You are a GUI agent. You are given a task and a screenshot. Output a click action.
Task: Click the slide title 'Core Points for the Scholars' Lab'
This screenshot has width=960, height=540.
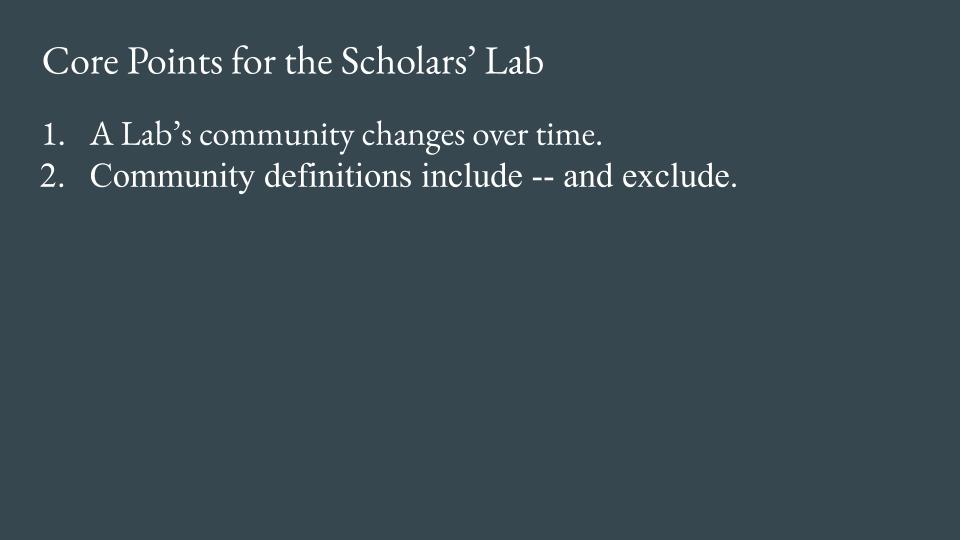(292, 63)
